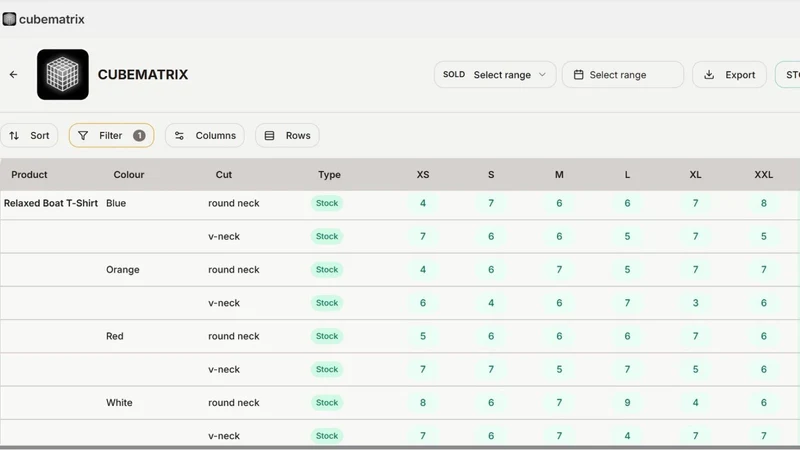Click the cubematrix logo icon in header
The width and height of the screenshot is (800, 450).
point(9,19)
